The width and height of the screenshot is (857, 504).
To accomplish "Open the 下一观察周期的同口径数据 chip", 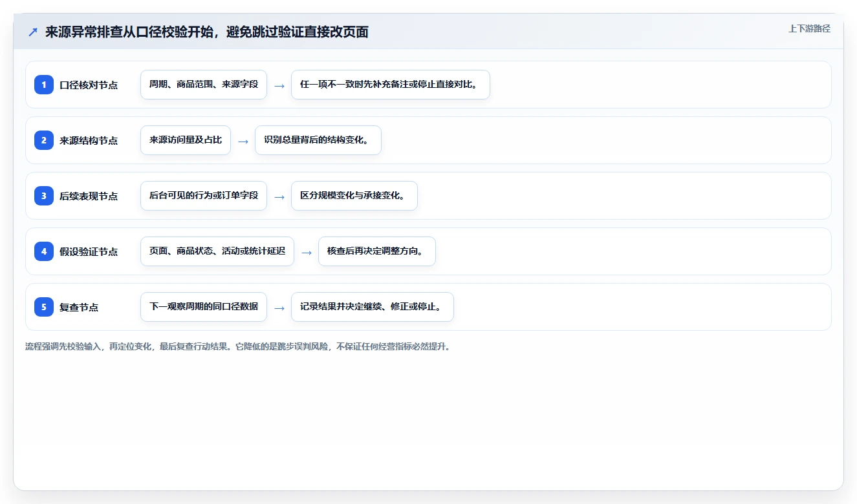I will (204, 307).
